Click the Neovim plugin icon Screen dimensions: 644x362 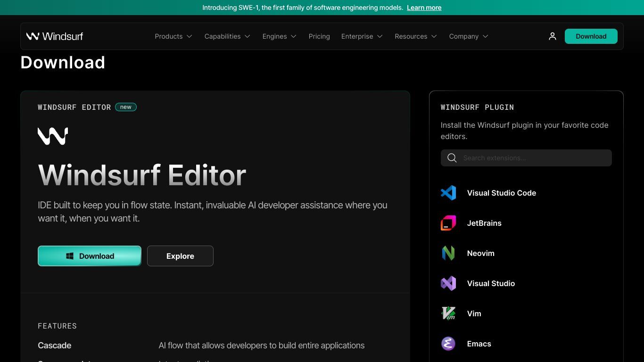(x=448, y=253)
